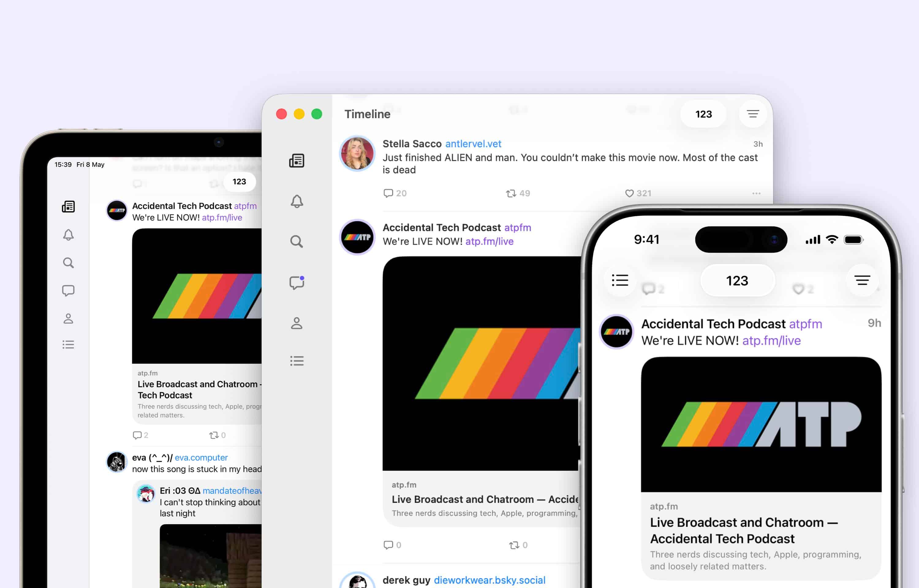The width and height of the screenshot is (919, 588).
Task: Open atp.fm/live link on iPad
Action: point(222,217)
